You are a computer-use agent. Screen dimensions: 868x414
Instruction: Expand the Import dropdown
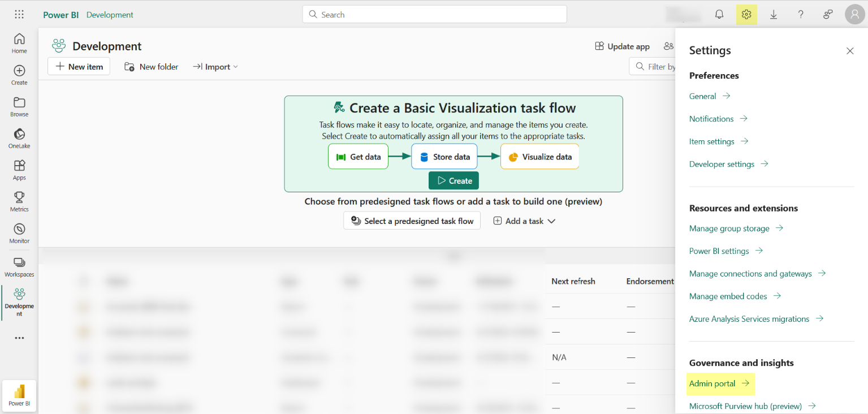(x=215, y=67)
